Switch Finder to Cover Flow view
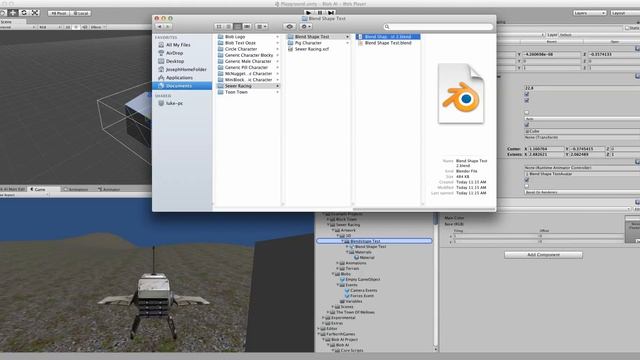Image resolution: width=640 pixels, height=360 pixels. coord(247,27)
